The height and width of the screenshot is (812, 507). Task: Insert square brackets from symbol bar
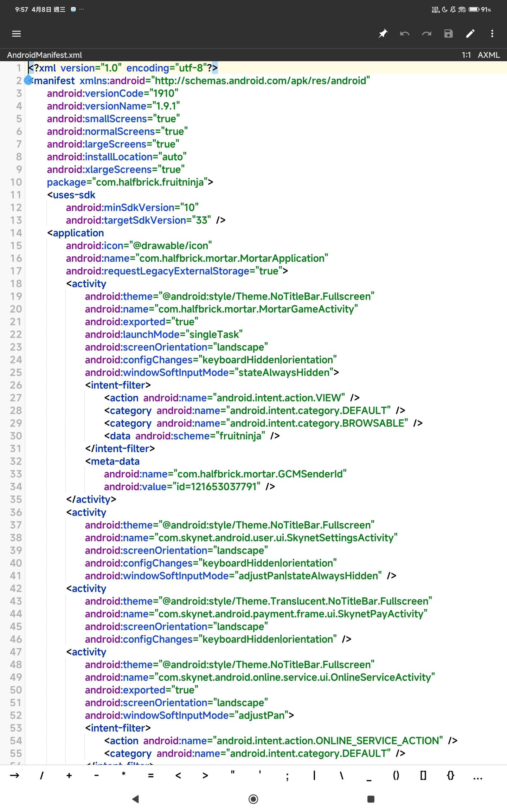pyautogui.click(x=423, y=776)
